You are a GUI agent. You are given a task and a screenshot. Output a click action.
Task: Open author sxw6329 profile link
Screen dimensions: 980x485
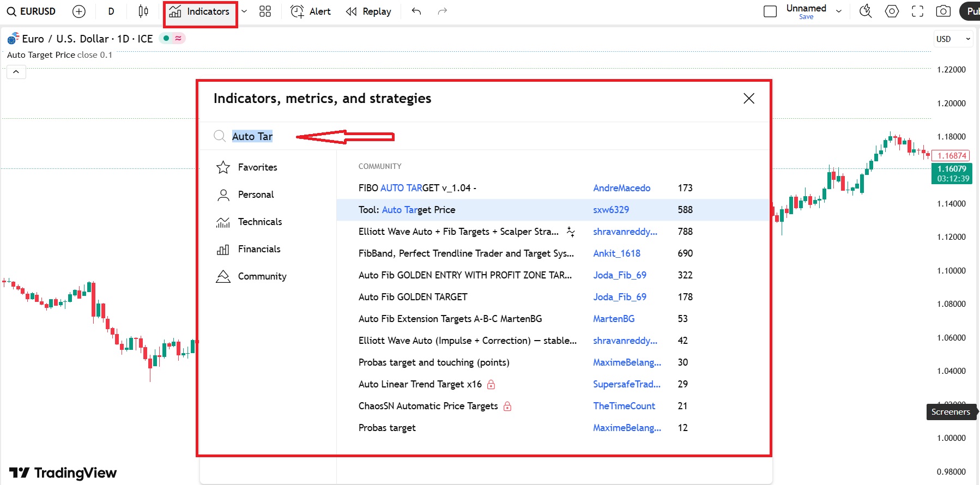coord(611,210)
